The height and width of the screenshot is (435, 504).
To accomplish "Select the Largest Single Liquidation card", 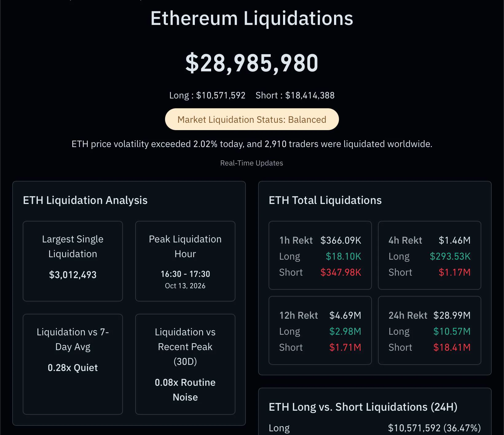I will click(73, 261).
